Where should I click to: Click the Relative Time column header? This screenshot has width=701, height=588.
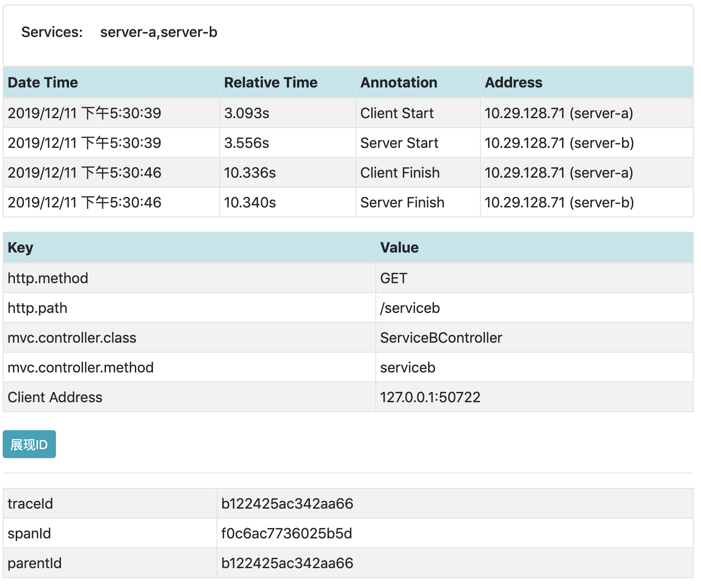click(x=271, y=83)
